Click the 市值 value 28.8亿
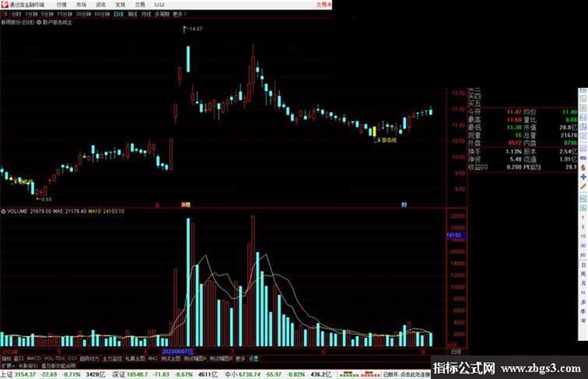 pos(569,128)
